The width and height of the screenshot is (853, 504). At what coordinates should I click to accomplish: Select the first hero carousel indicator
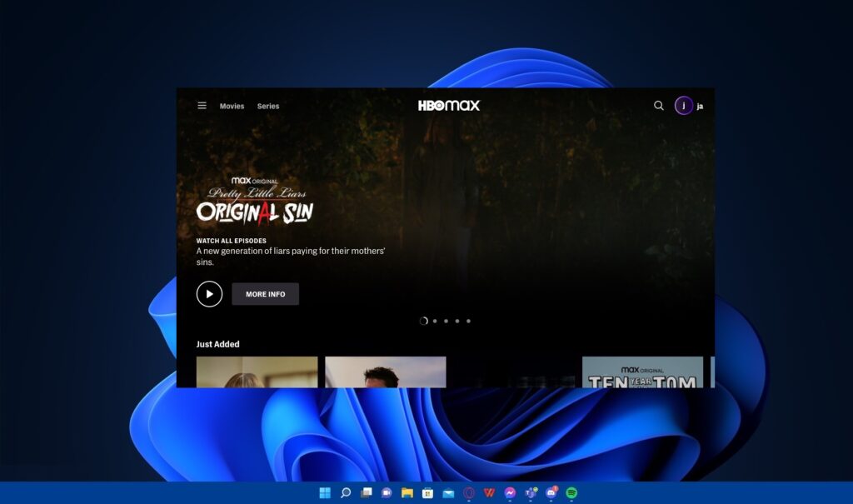tap(423, 321)
